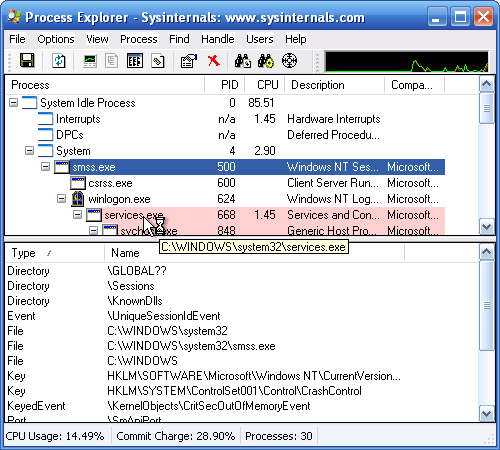
Task: Sort by the Description column header
Action: (x=334, y=85)
